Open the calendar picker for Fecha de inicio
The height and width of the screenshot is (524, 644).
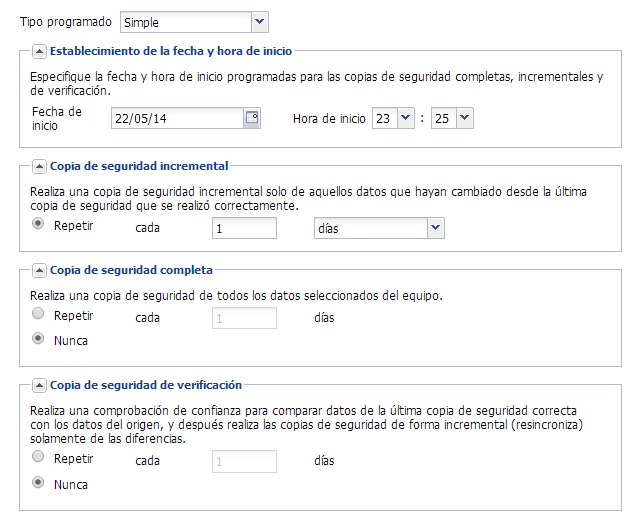point(252,118)
